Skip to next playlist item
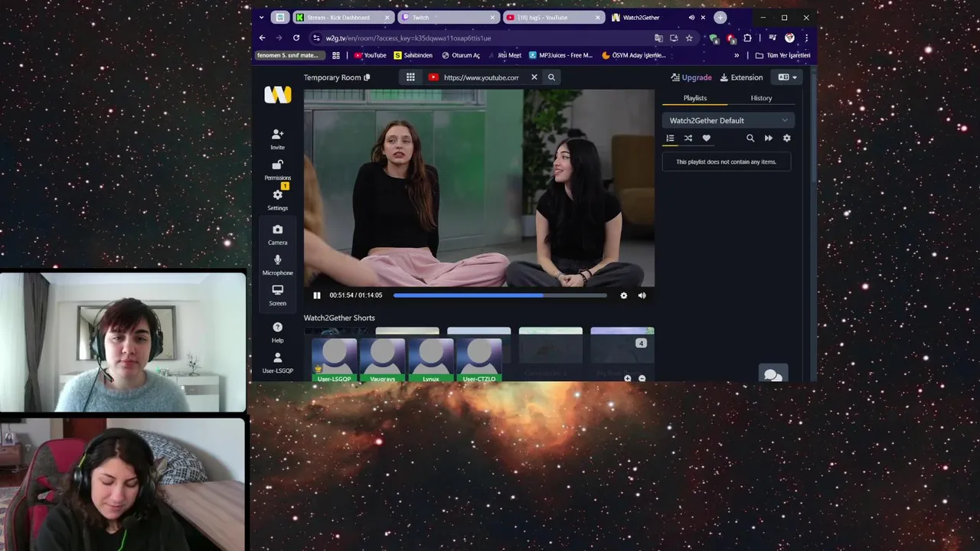The height and width of the screenshot is (551, 980). tap(769, 139)
